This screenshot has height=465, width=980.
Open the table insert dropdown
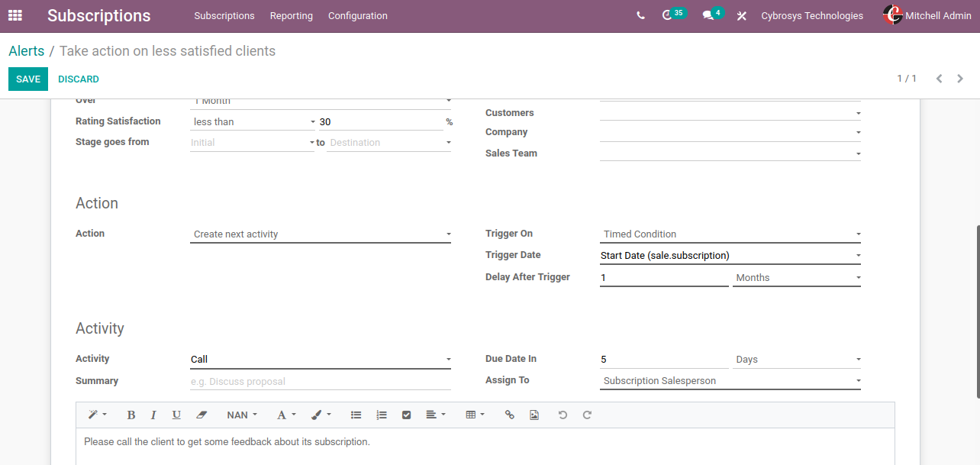(x=475, y=415)
